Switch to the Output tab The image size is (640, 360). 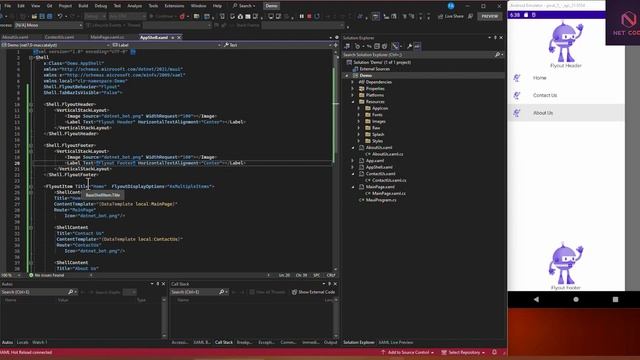point(331,342)
